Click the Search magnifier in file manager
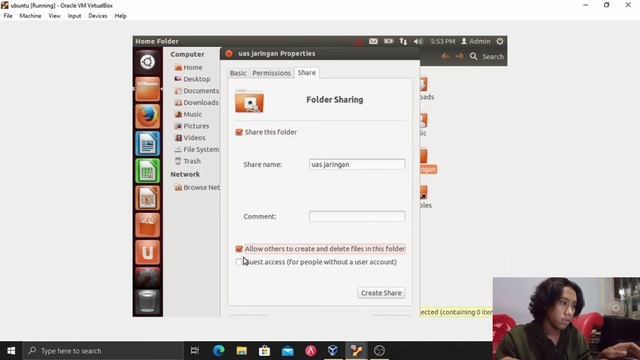The image size is (640, 360). [x=473, y=56]
